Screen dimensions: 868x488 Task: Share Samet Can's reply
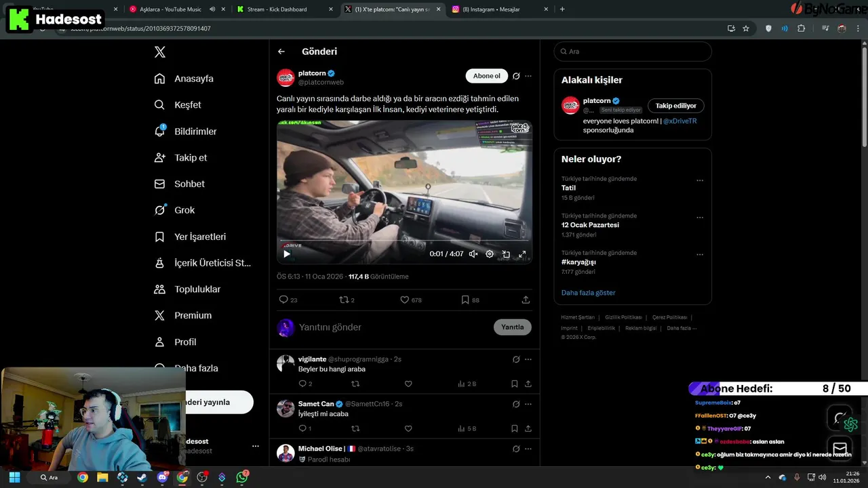point(528,428)
